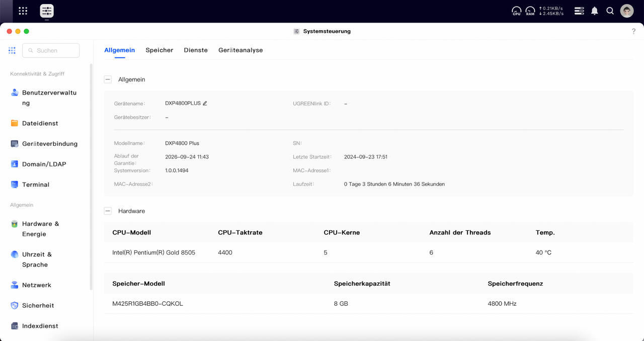Click the temperature value 40 °C
This screenshot has height=341, width=644.
[x=543, y=252]
